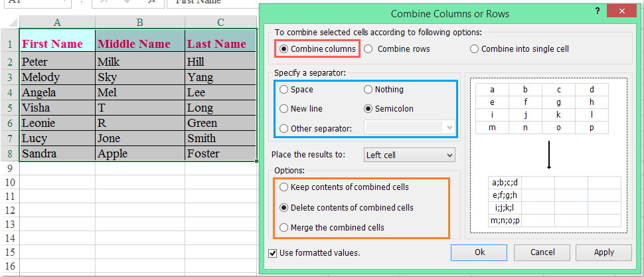
Task: Select the column B header
Action: (139, 23)
